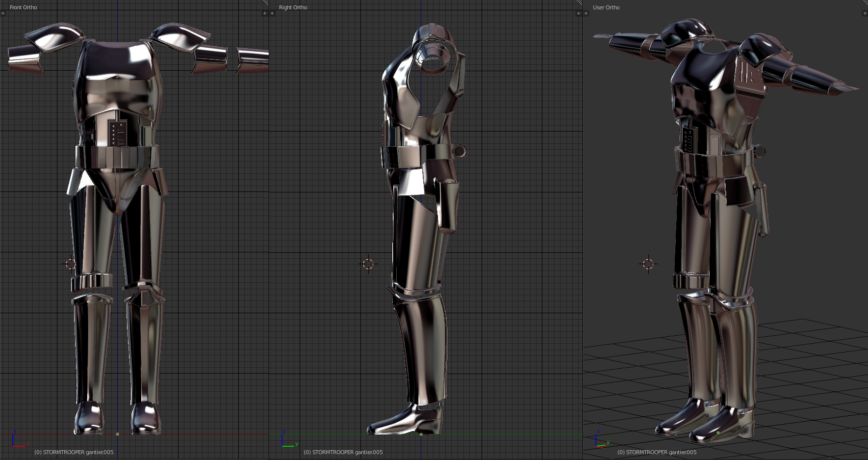Click split-area corner widget of User Ortho view
The height and width of the screenshot is (460, 868).
(x=865, y=3)
